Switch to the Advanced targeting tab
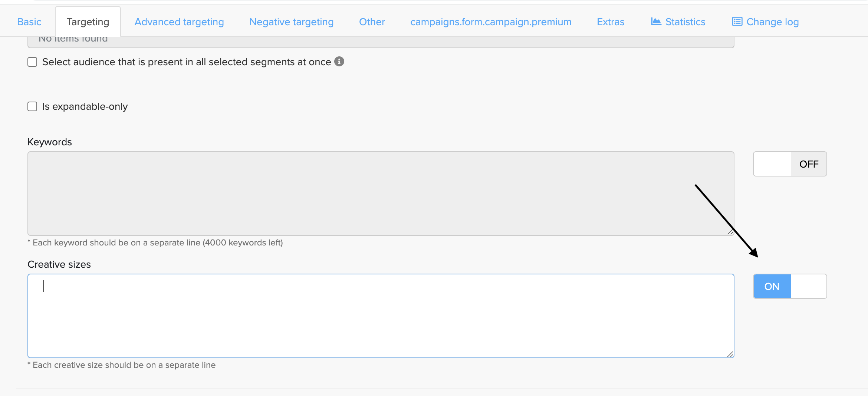This screenshot has height=396, width=868. click(179, 22)
